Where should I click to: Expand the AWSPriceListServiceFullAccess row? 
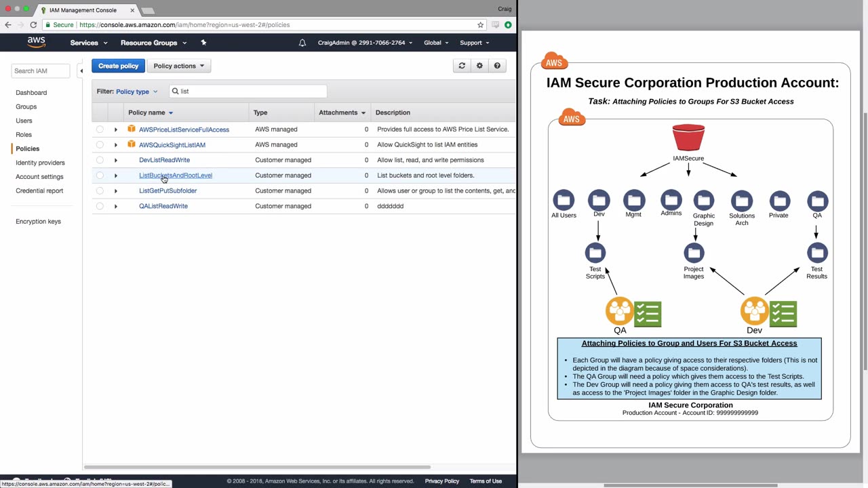point(116,129)
